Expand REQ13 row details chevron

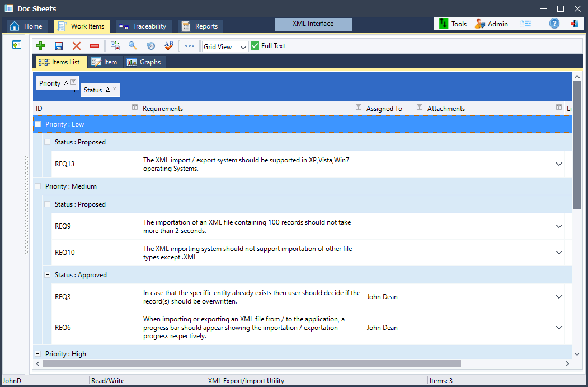558,164
